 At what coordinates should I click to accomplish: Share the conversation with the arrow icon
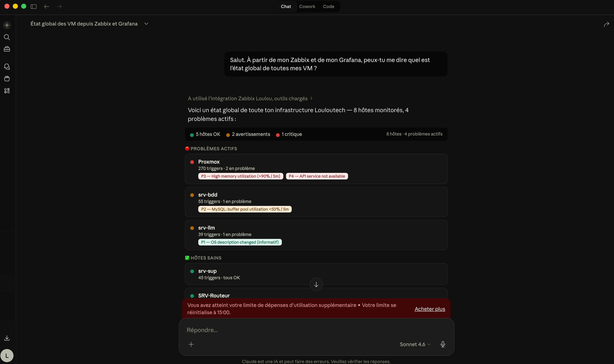606,24
